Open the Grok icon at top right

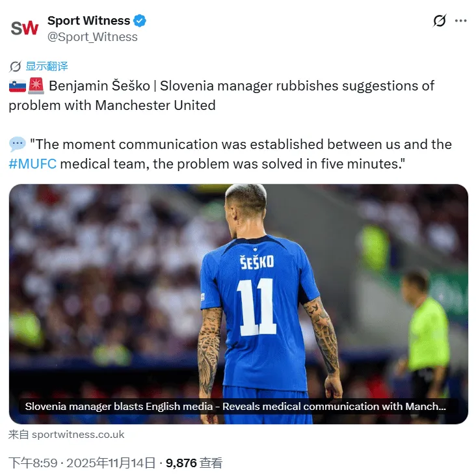click(x=440, y=21)
